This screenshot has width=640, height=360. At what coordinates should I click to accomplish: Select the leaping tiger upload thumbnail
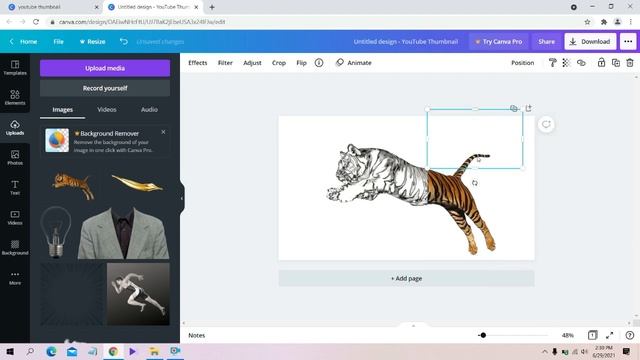73,186
